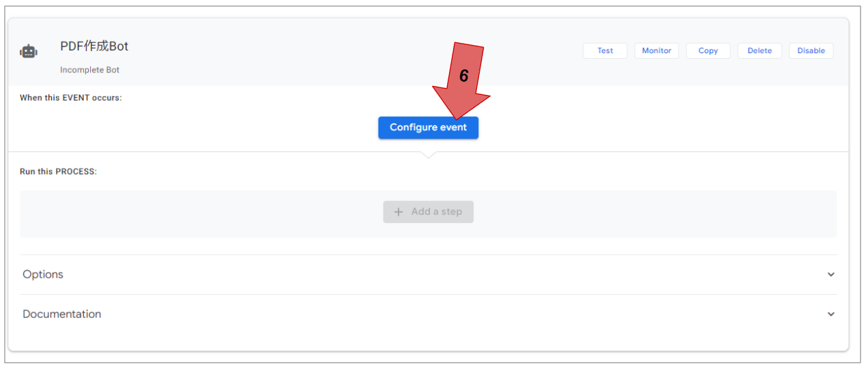Image resolution: width=868 pixels, height=376 pixels.
Task: Click the red arrow annotation numbered 6
Action: click(x=463, y=76)
